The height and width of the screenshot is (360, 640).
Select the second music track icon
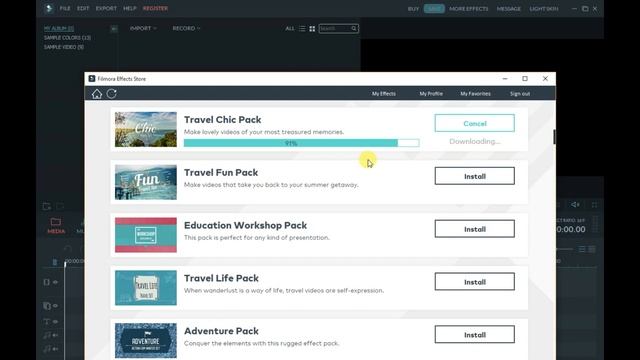pyautogui.click(x=47, y=349)
